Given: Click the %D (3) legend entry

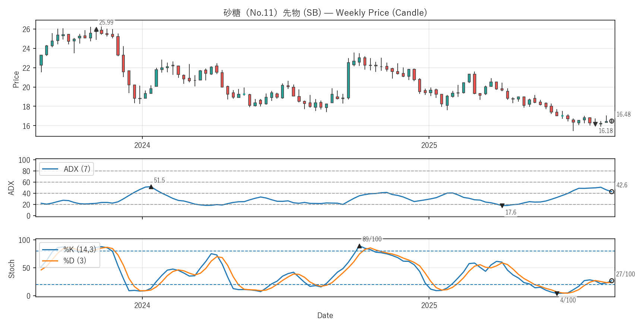Looking at the screenshot, I should coord(64,261).
